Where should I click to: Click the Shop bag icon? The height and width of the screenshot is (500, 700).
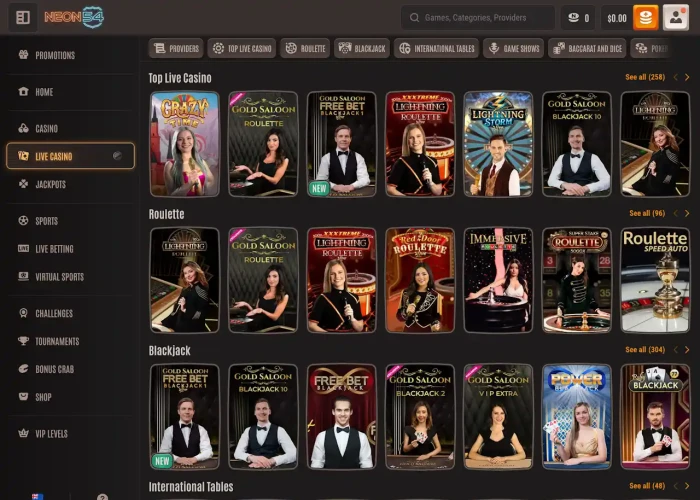(24, 396)
